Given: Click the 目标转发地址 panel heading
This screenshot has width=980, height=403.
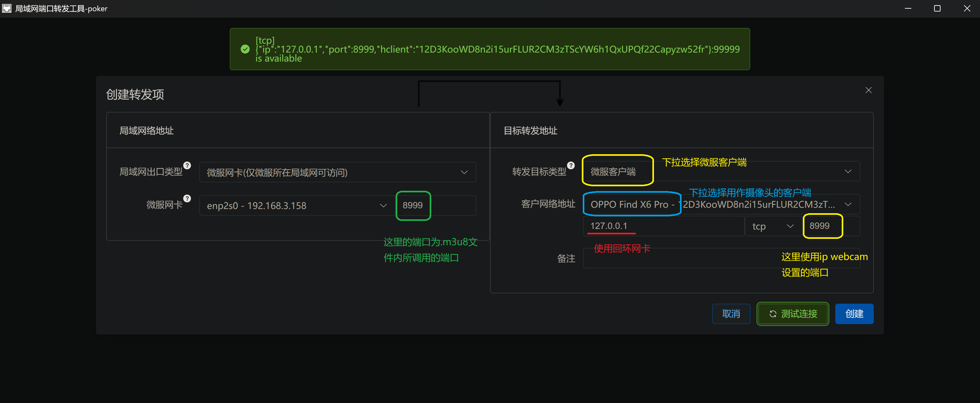Looking at the screenshot, I should (530, 131).
